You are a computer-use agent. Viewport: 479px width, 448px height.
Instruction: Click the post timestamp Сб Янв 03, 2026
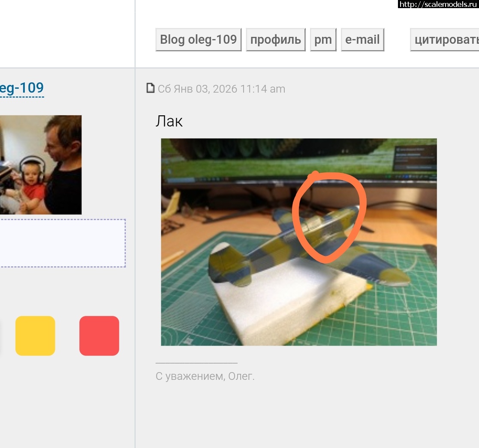(x=221, y=89)
